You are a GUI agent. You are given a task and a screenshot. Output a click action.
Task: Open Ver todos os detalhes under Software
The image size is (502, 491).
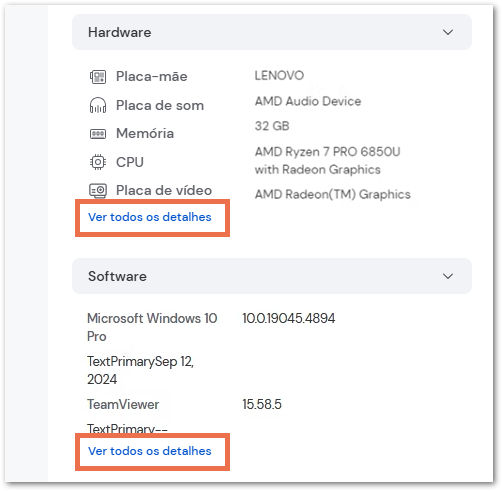click(x=150, y=451)
